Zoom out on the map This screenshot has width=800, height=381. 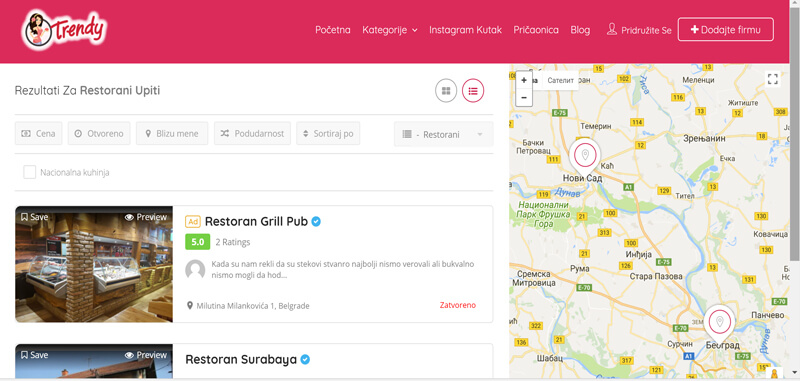(x=524, y=97)
